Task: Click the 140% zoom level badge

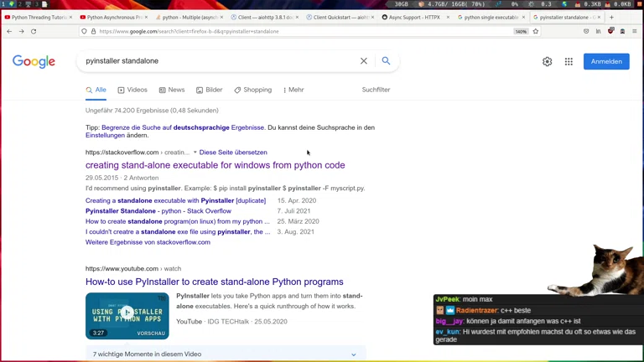Action: click(x=521, y=32)
